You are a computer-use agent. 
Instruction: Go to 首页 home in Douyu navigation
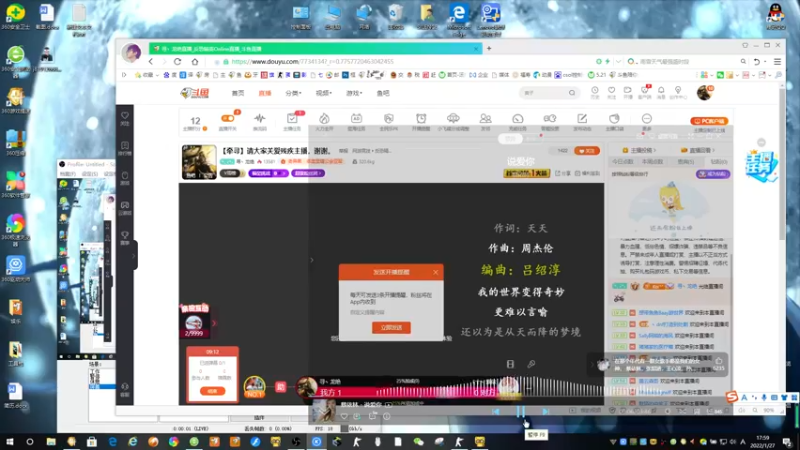(238, 93)
